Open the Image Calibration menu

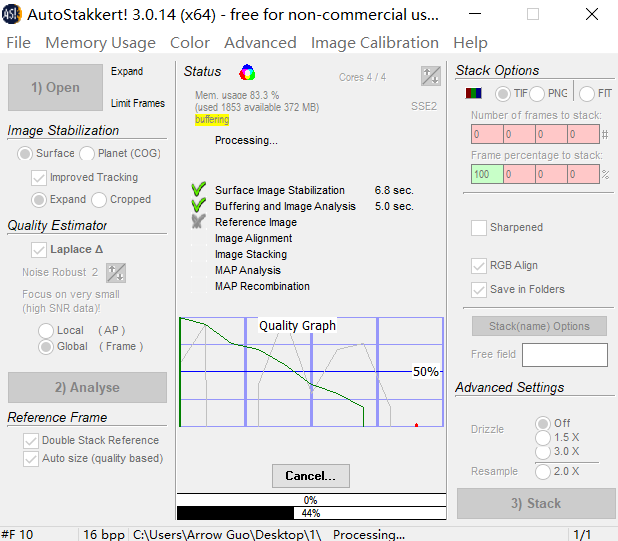tap(374, 43)
